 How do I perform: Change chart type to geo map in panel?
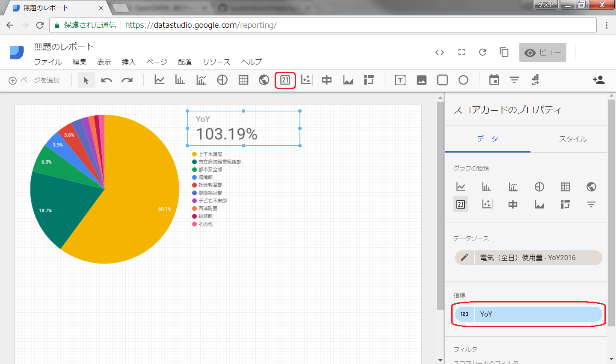tap(591, 187)
